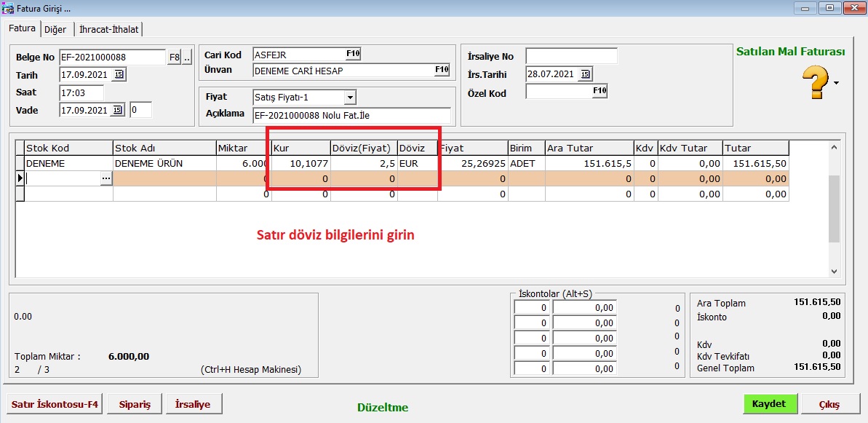Click the F10 lookup icon for Ünvan
This screenshot has height=423, width=868.
(x=442, y=70)
